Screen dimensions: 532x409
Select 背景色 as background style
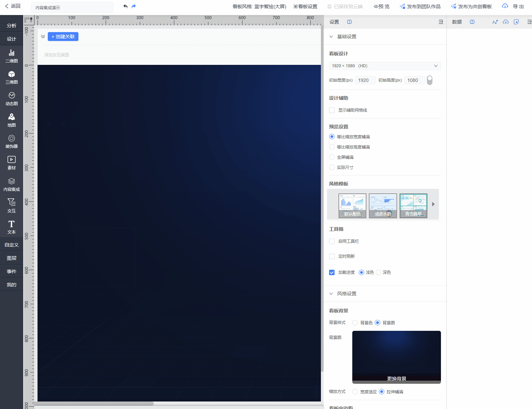coord(355,323)
